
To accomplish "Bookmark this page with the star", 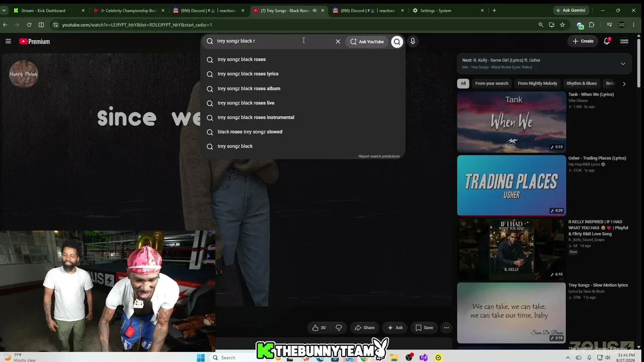I will tap(562, 25).
